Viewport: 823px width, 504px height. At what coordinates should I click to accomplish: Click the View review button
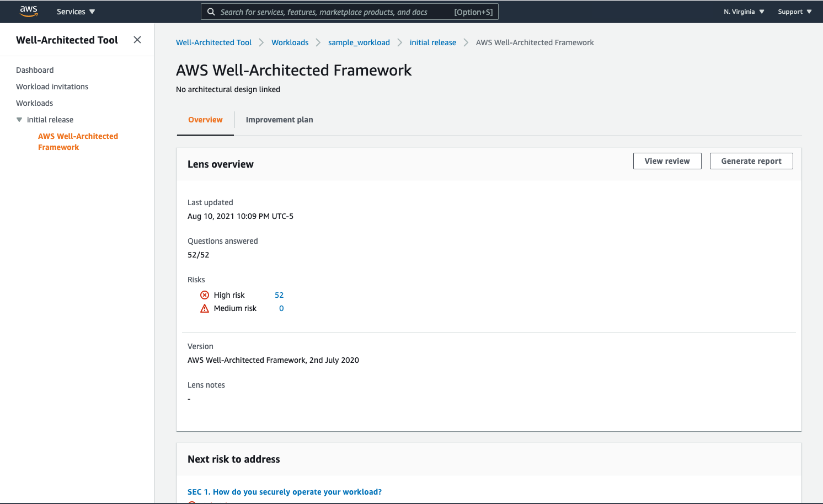tap(667, 161)
